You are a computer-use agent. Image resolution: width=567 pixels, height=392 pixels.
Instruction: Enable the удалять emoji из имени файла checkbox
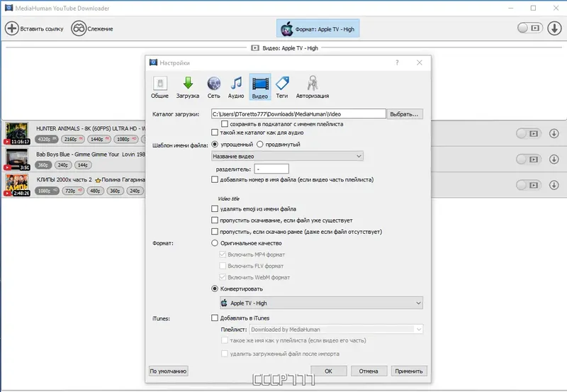(215, 208)
